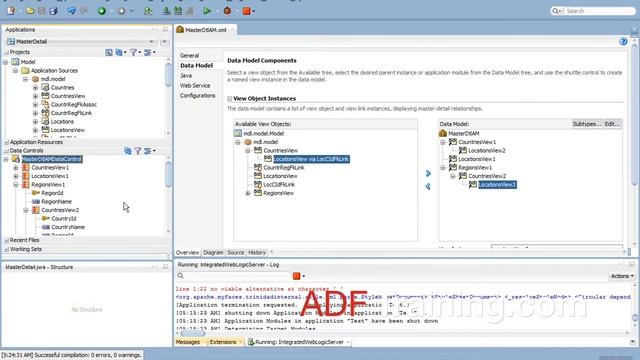Click the Edit... button in Data Model
This screenshot has width=640, height=360.
click(x=612, y=124)
